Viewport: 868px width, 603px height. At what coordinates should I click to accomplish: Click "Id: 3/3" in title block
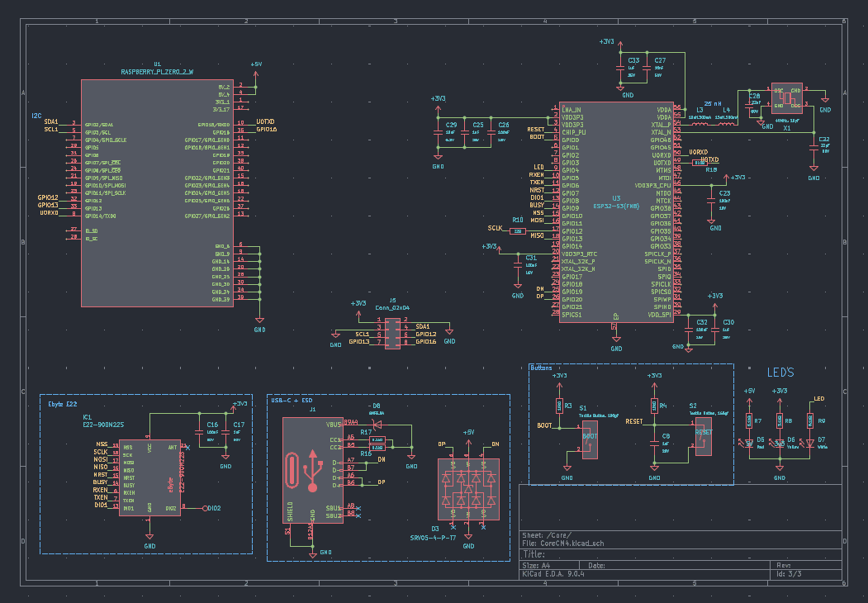(789, 573)
